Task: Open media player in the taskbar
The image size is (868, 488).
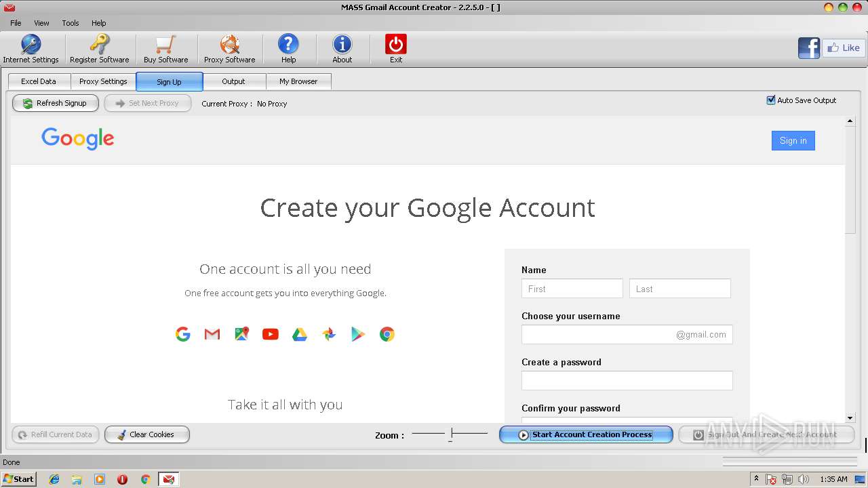Action: tap(100, 479)
